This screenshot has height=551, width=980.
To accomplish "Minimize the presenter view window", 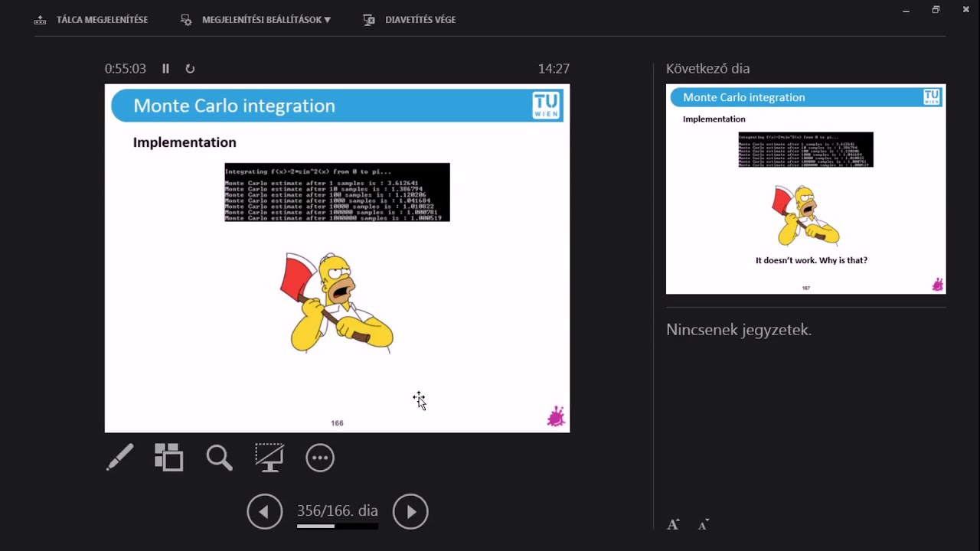I will pos(906,10).
